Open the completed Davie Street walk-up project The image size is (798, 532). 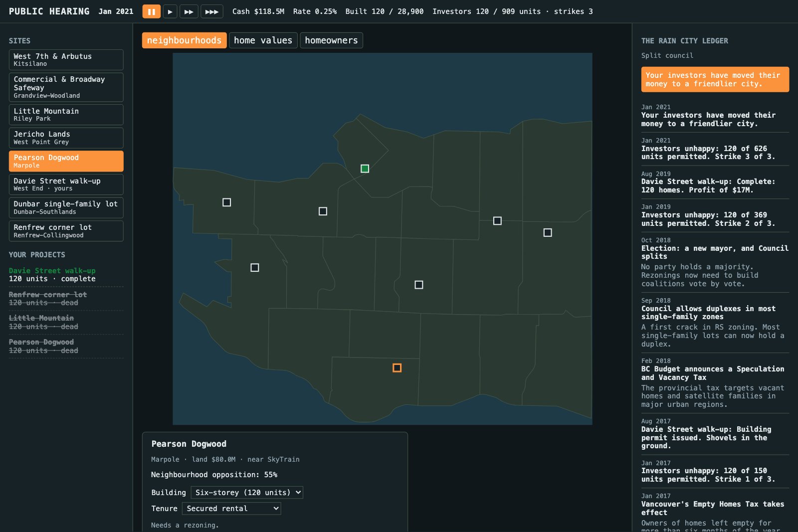(x=66, y=275)
